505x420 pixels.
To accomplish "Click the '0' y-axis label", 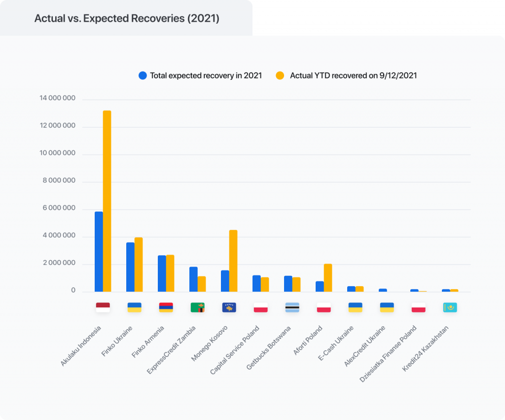I will click(73, 290).
